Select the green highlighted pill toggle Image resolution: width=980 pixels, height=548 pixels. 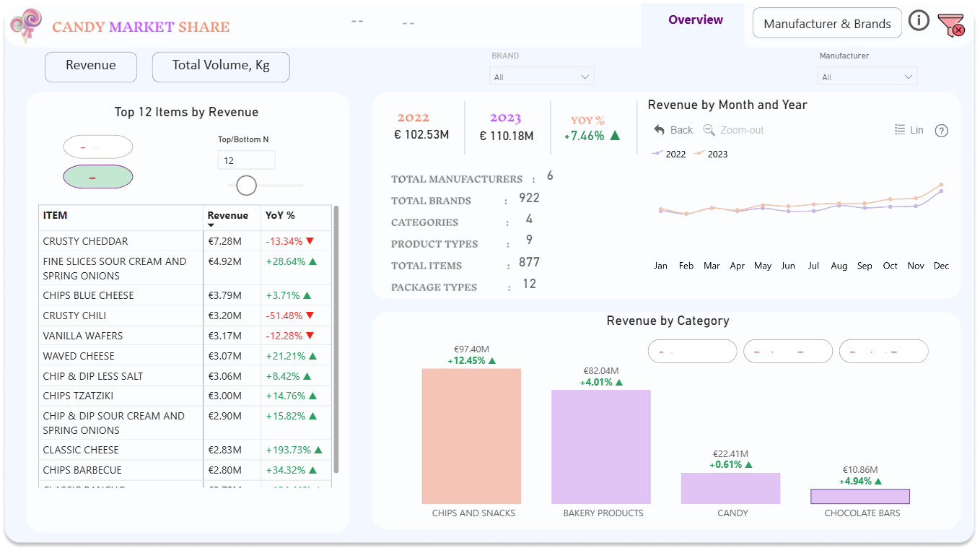pos(98,177)
